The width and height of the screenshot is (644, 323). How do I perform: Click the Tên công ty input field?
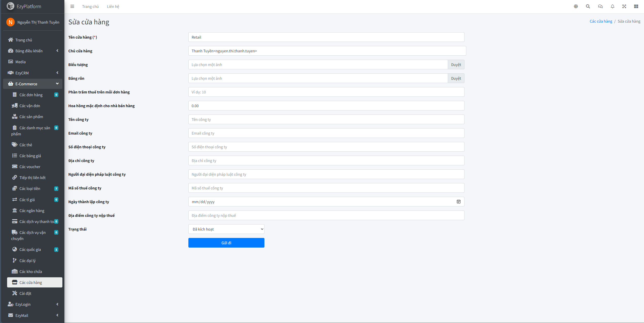coord(326,120)
